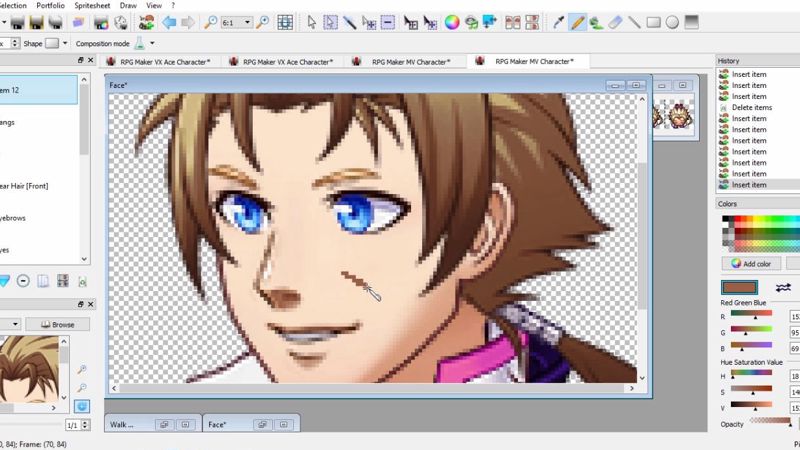Open the color wheel adjustment
This screenshot has width=800, height=450.
452,22
